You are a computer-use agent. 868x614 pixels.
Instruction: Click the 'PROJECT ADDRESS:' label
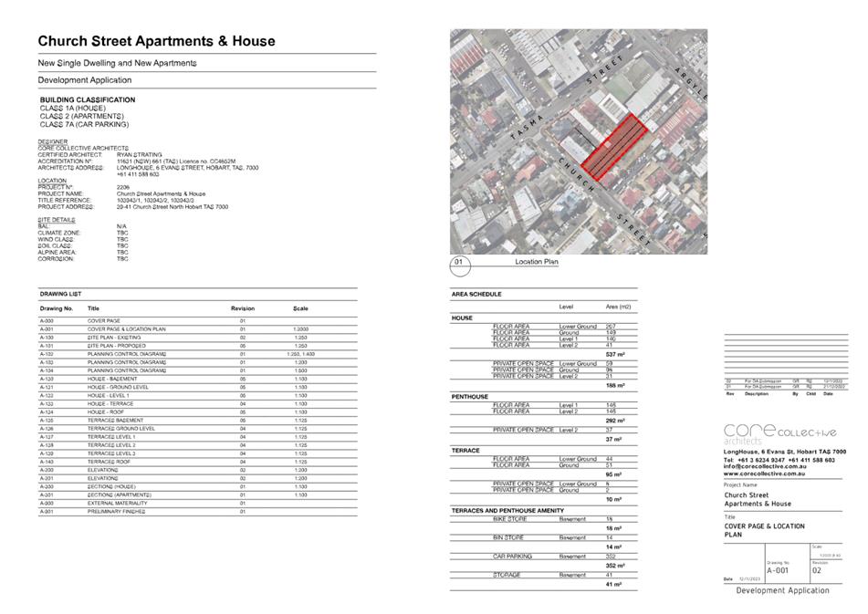[66, 207]
